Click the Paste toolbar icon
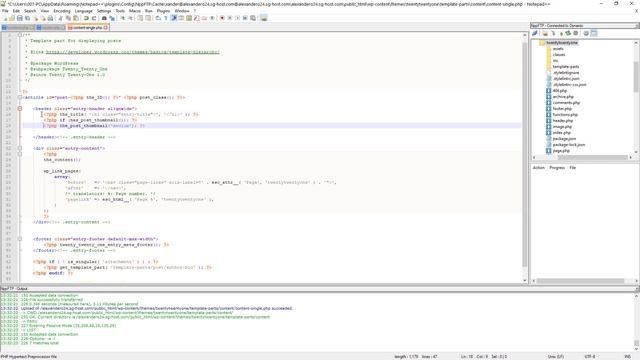The image size is (640, 360). point(76,18)
